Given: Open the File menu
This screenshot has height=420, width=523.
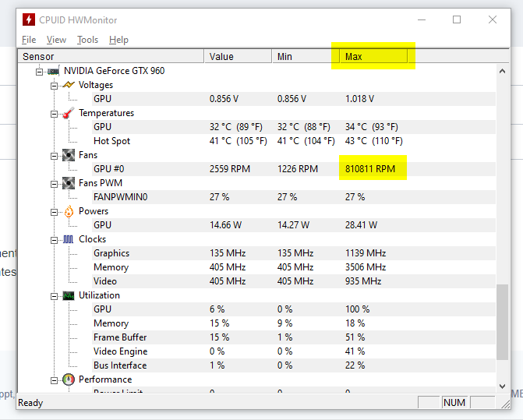Looking at the screenshot, I should coord(29,40).
